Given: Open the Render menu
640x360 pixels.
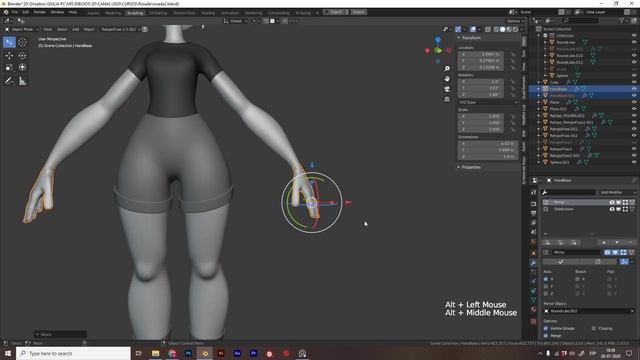Looking at the screenshot, I should point(40,12).
